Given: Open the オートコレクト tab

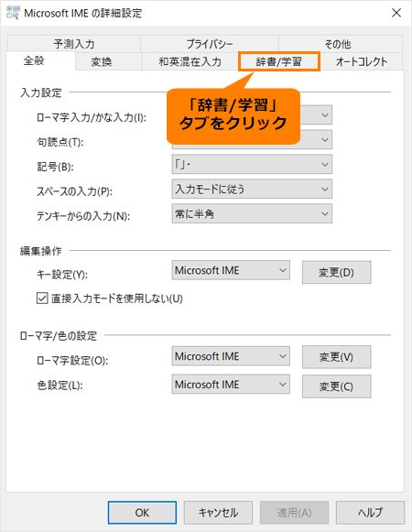Looking at the screenshot, I should [x=362, y=61].
